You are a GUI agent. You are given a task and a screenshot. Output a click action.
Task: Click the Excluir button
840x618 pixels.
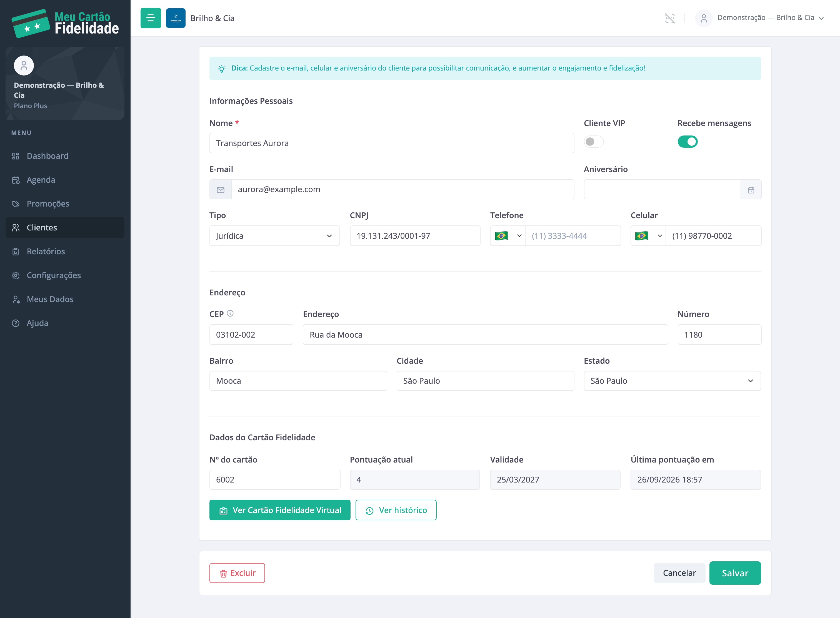[237, 573]
